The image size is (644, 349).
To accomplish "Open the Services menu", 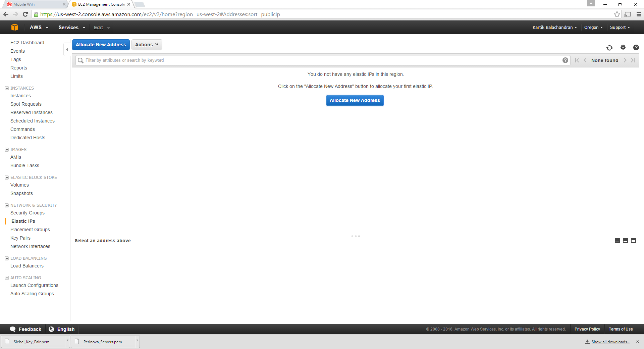I will [72, 28].
